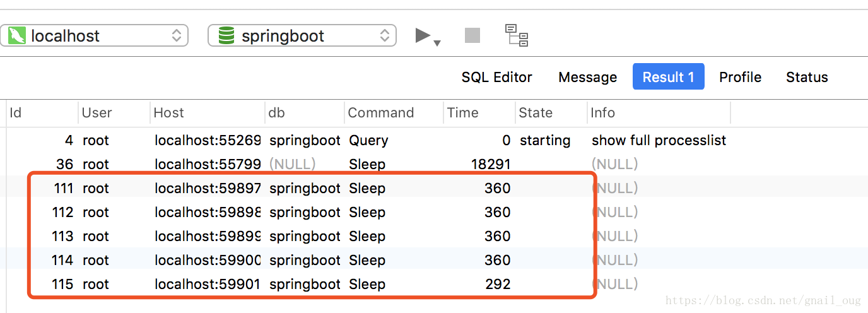Switch to the Message tab

coord(588,77)
